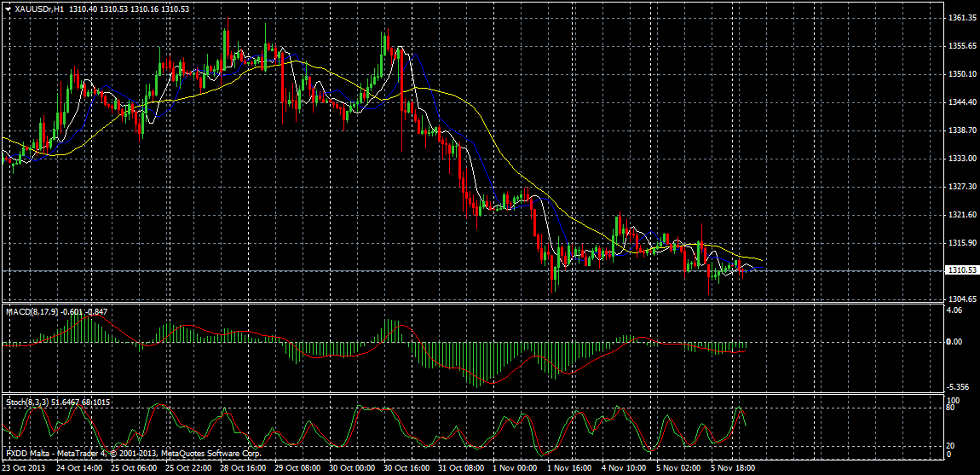Click the Stochastic scale level 20

click(x=952, y=445)
